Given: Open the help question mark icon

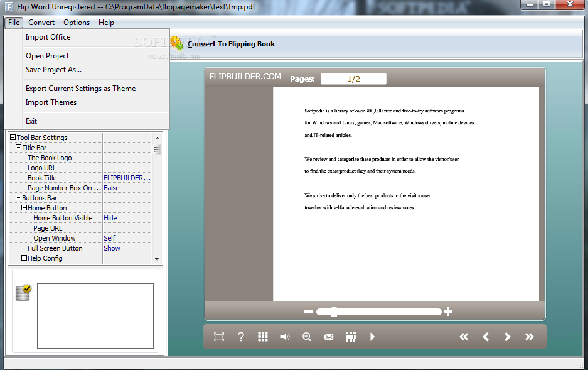Looking at the screenshot, I should point(241,337).
